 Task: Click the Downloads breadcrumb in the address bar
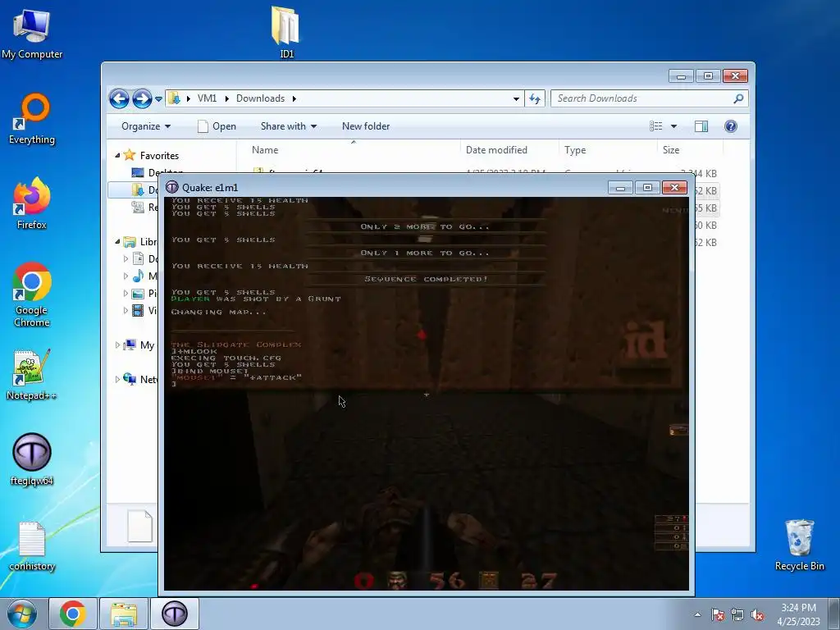tap(260, 98)
